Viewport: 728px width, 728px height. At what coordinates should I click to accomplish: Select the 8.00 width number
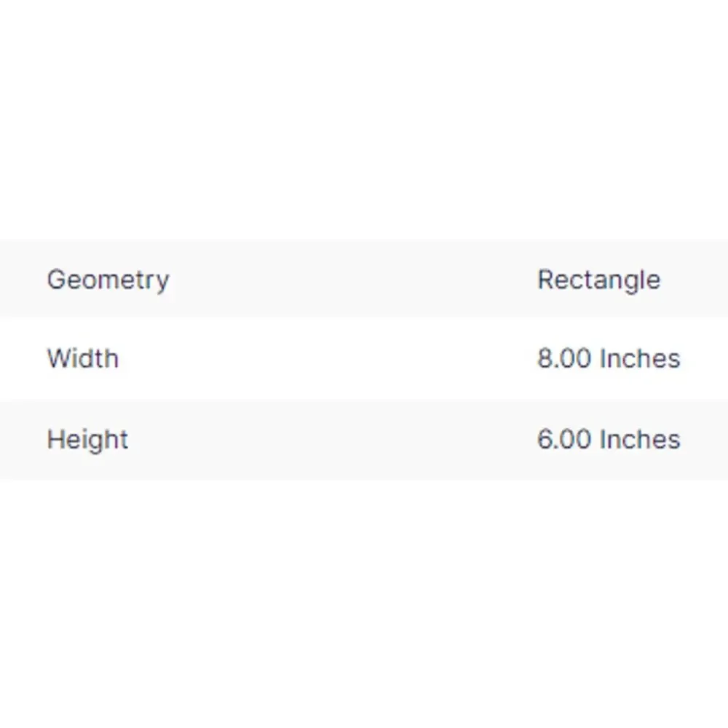(x=564, y=359)
